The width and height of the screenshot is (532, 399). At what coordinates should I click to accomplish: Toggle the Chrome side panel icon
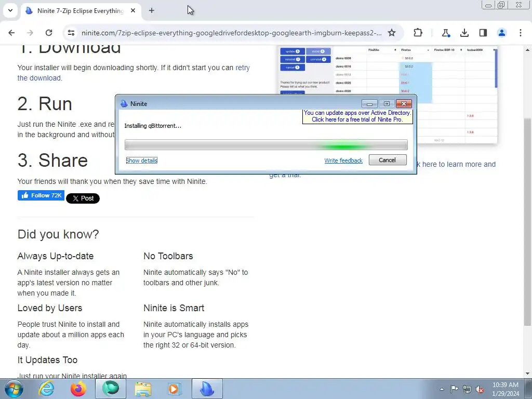tap(483, 33)
